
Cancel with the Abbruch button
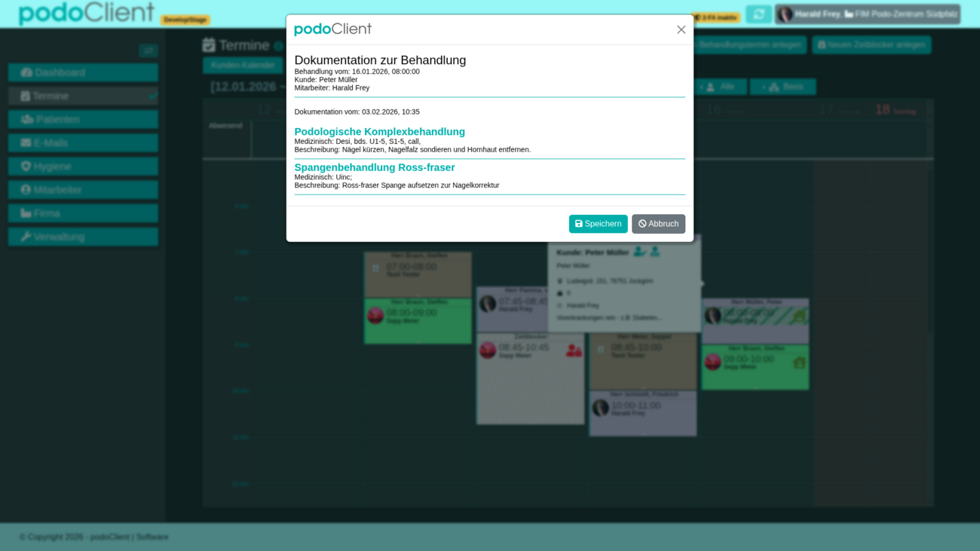click(x=658, y=224)
